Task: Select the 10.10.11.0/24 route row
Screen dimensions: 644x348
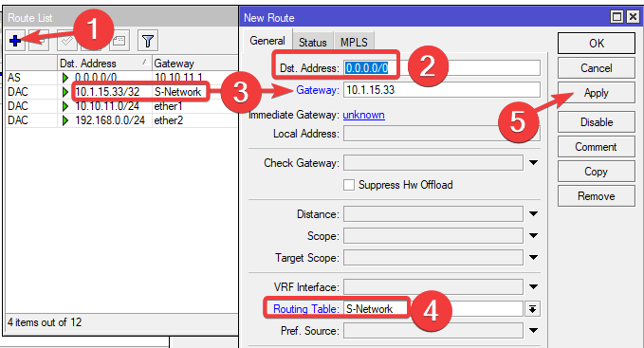Action: click(x=122, y=106)
